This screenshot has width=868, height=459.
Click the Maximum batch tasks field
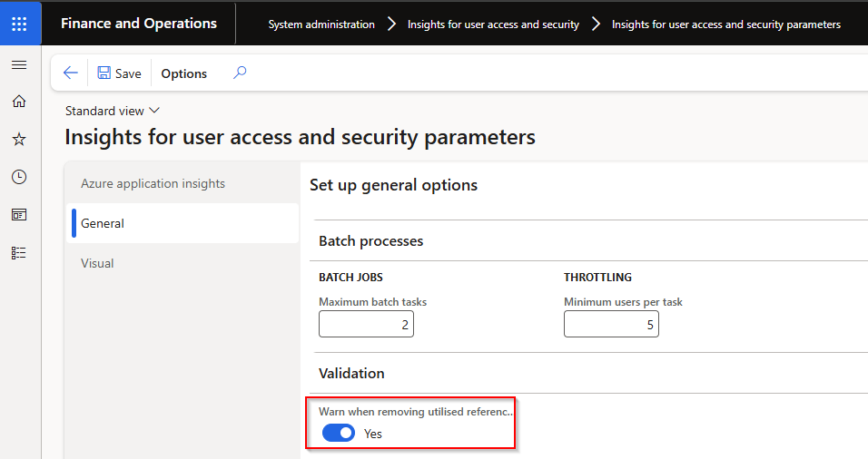366,324
